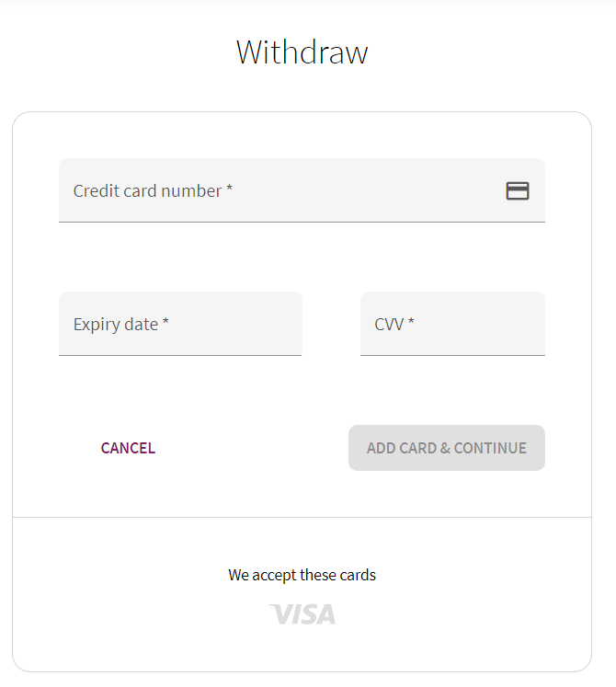The image size is (616, 687).
Task: Click the "We accept these cards" text
Action: coord(302,575)
